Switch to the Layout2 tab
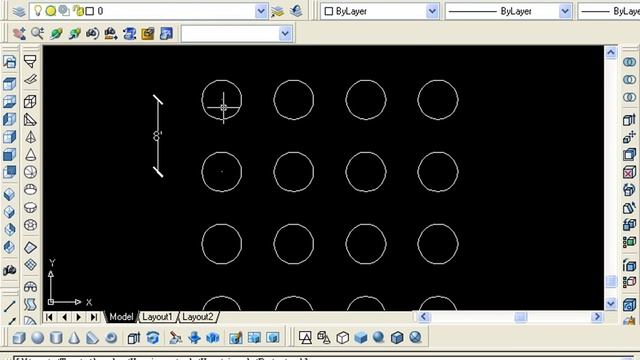Screen dimensions: 640x360 [198, 317]
